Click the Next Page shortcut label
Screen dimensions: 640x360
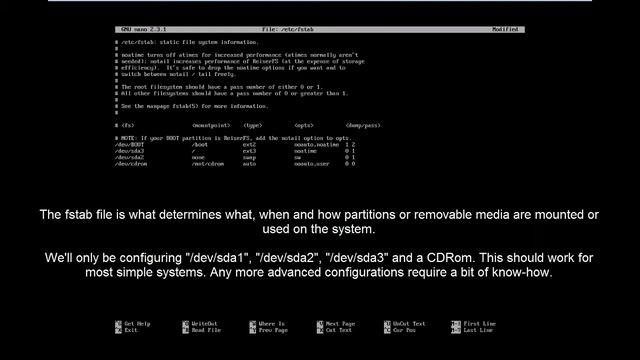[340, 324]
